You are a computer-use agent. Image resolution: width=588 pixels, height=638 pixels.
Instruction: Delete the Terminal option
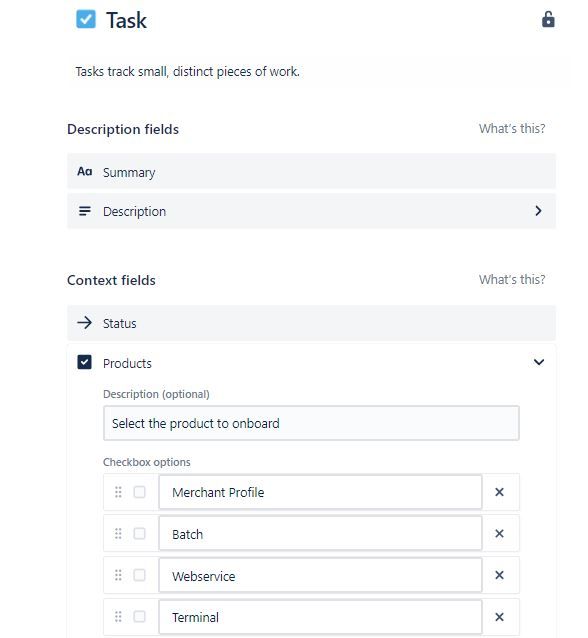tap(499, 617)
